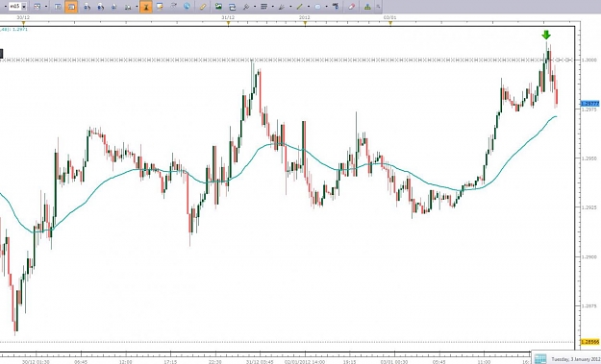Click the chart shift/scroll icon
This screenshot has height=364, width=601.
pos(128,7)
